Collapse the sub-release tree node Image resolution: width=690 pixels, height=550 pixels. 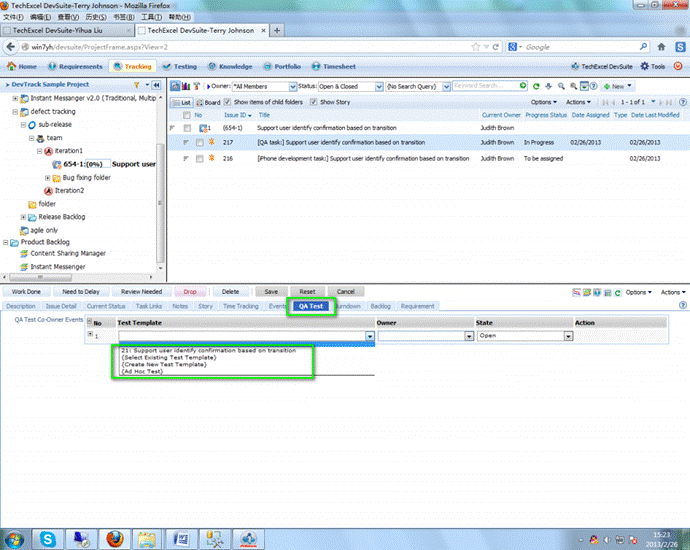click(x=23, y=125)
